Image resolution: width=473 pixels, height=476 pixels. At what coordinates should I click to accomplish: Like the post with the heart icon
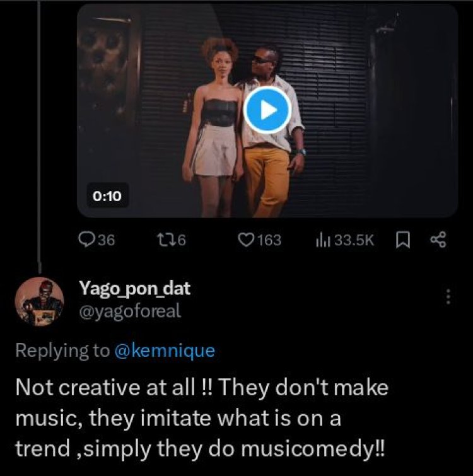coord(245,240)
